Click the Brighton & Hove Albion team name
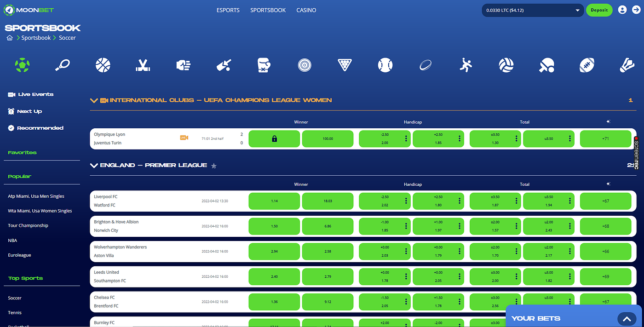The width and height of the screenshot is (644, 327). point(116,222)
